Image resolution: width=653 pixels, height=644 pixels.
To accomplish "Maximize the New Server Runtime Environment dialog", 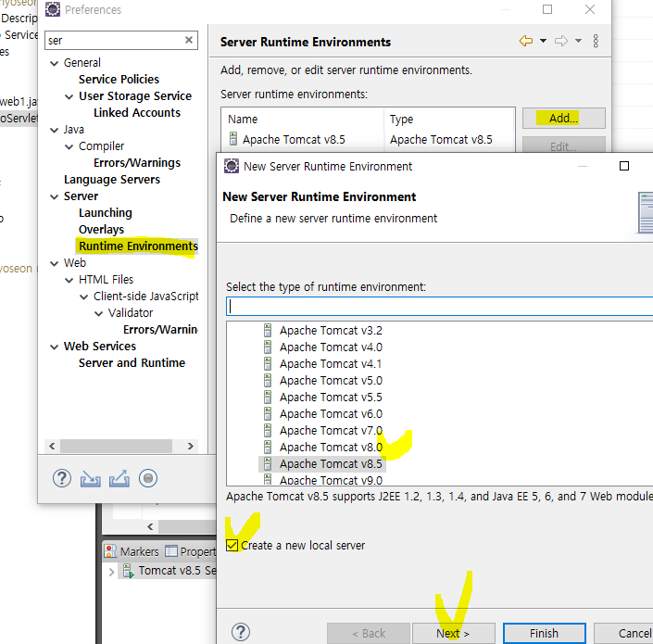I will (624, 166).
